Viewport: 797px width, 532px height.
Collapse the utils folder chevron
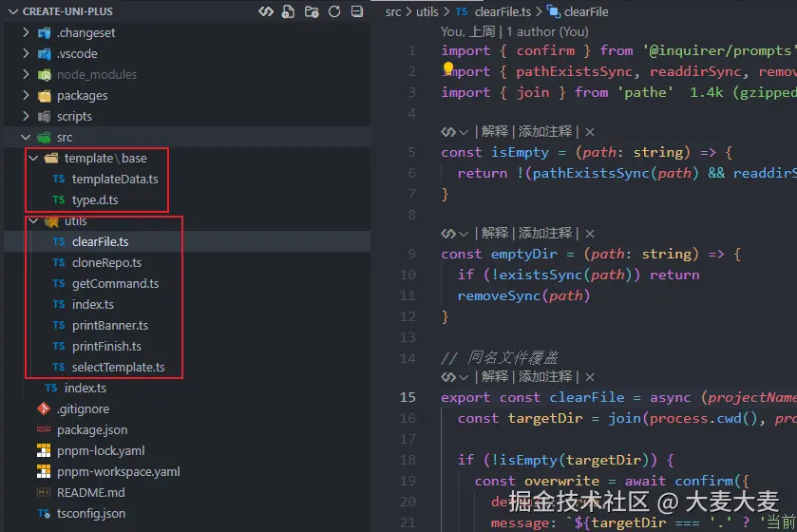click(x=33, y=221)
